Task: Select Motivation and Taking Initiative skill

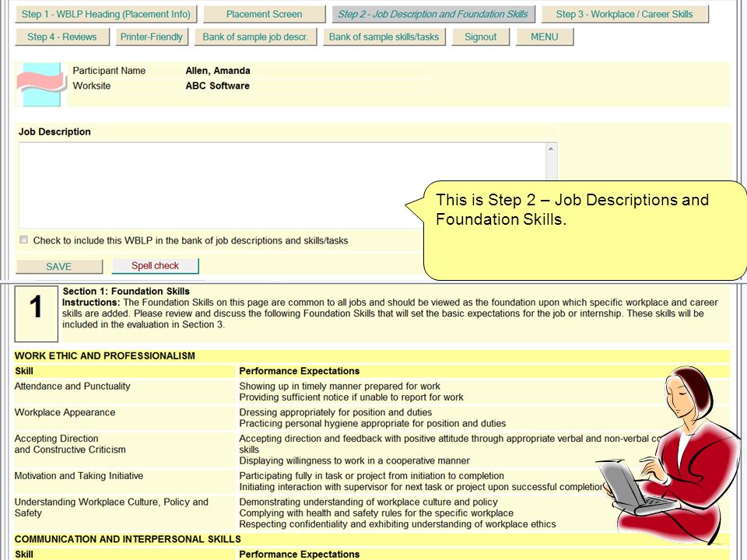Action: pyautogui.click(x=79, y=476)
